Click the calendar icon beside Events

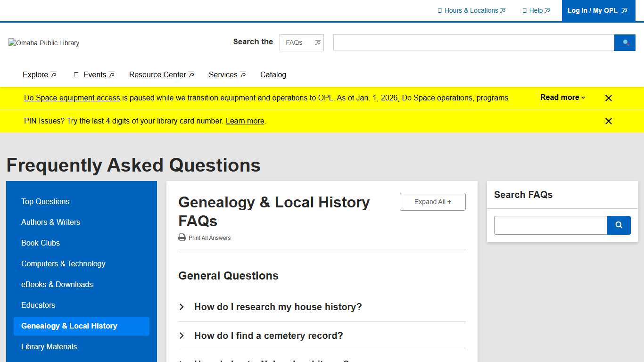pyautogui.click(x=76, y=74)
